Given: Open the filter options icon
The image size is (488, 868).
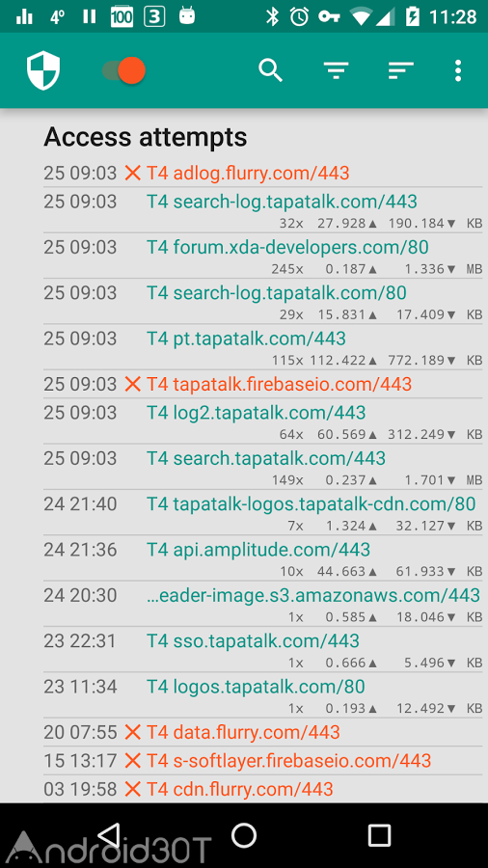Looking at the screenshot, I should click(336, 70).
